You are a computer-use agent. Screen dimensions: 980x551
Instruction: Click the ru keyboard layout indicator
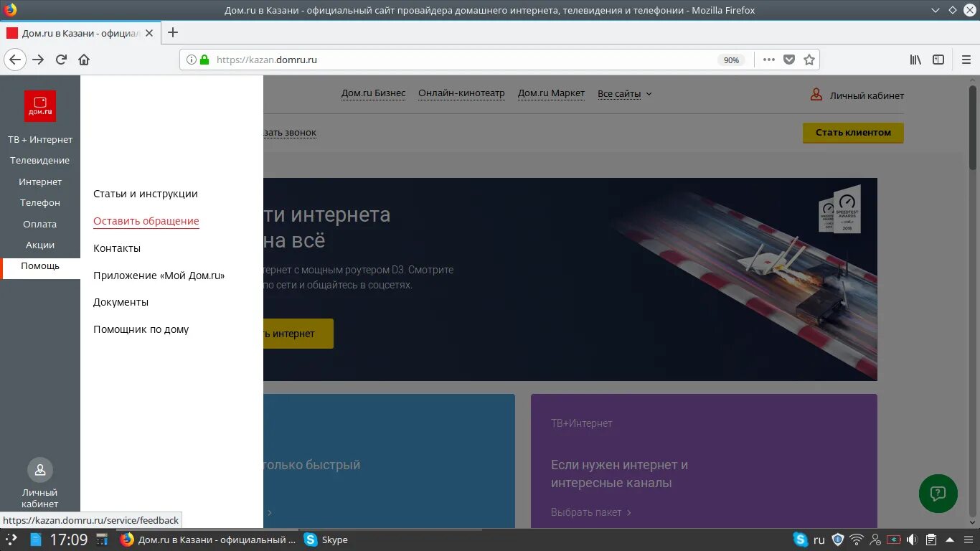coord(819,540)
